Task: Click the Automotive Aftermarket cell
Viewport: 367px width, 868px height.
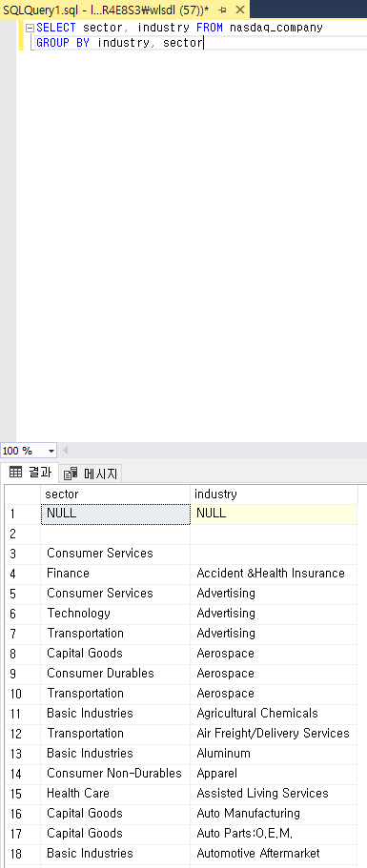Action: coord(274,854)
